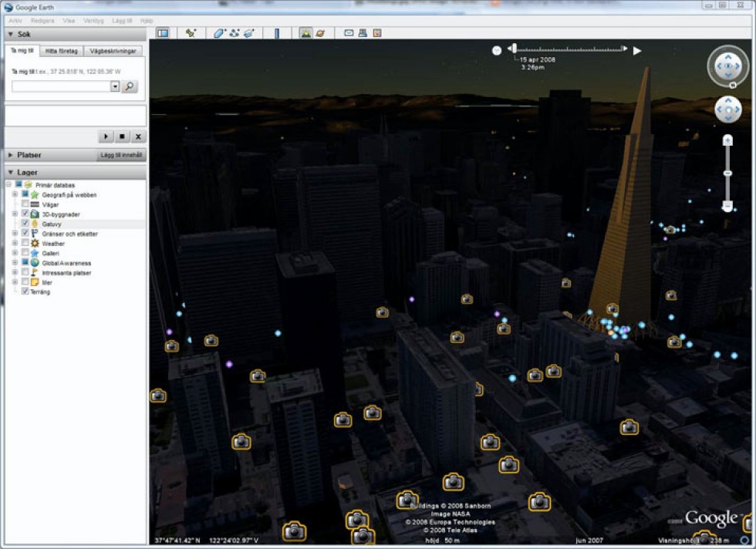Image resolution: width=756 pixels, height=549 pixels.
Task: Click the Vägar road layer icon
Action: [35, 204]
